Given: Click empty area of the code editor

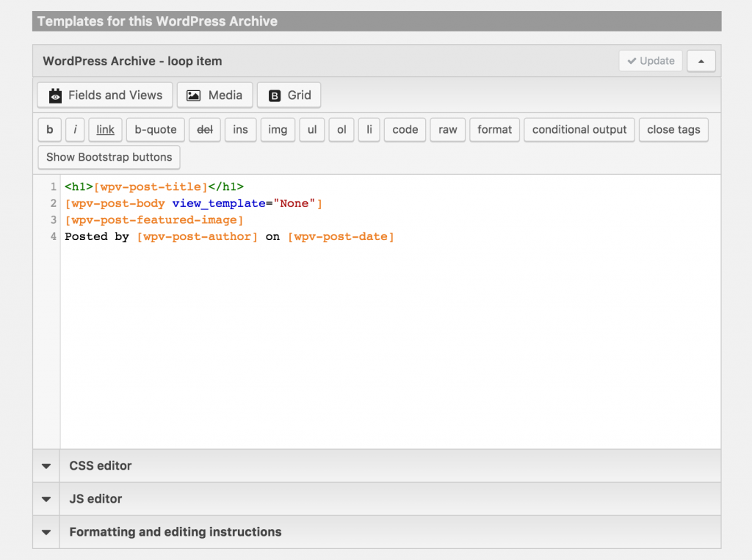Looking at the screenshot, I should (391, 345).
